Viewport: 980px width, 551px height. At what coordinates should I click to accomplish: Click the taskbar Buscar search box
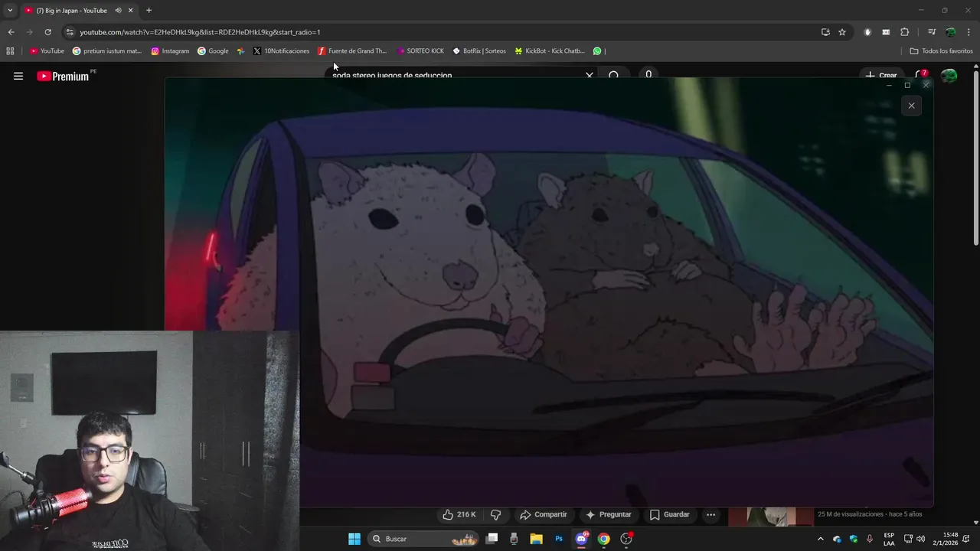[423, 539]
